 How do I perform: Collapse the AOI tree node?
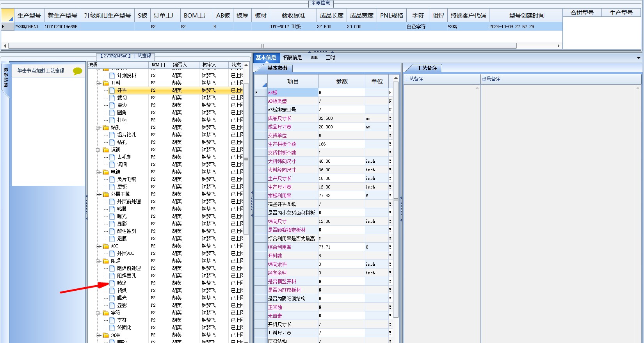(98, 246)
